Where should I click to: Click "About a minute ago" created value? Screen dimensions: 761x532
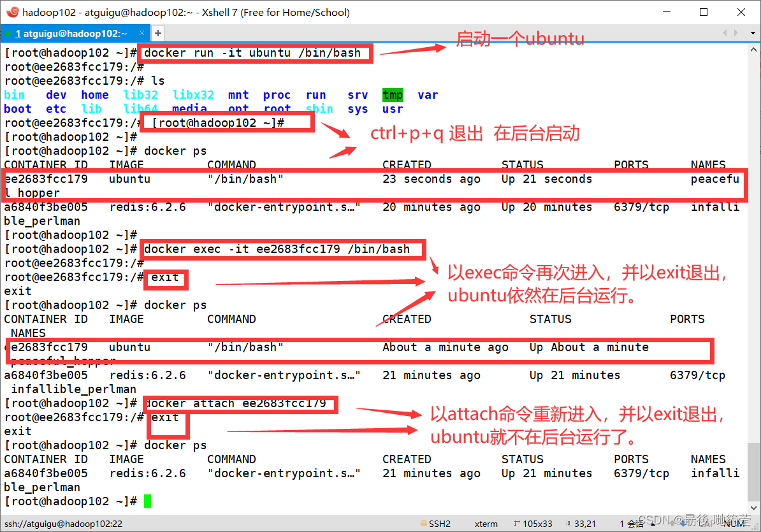(446, 347)
